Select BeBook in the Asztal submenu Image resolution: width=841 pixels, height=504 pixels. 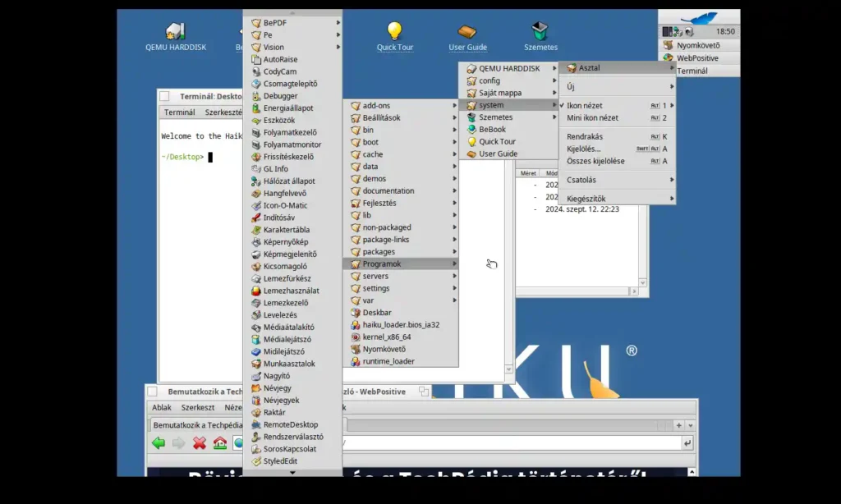(508, 129)
